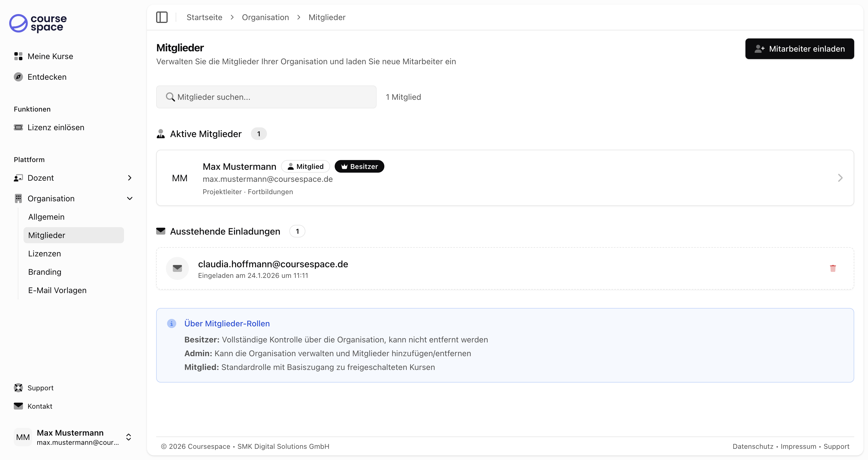The width and height of the screenshot is (868, 460).
Task: Click the Kontakt envelope icon
Action: (18, 406)
